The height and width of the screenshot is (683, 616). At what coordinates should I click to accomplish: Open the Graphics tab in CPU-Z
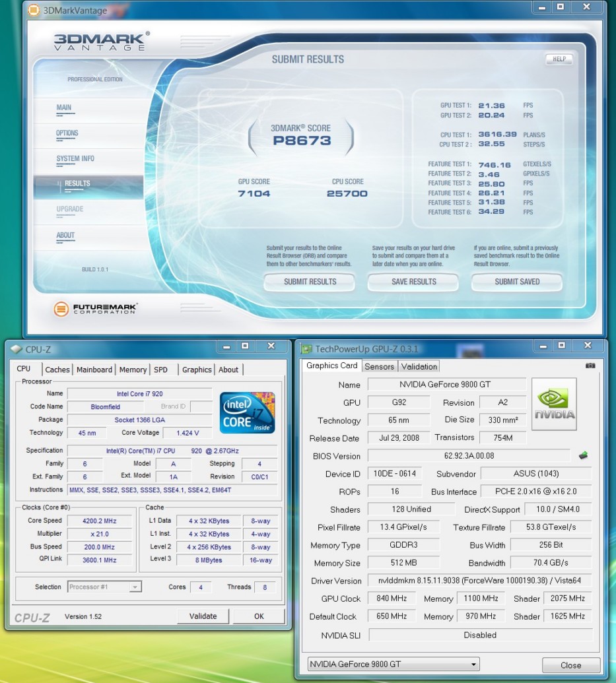(197, 370)
